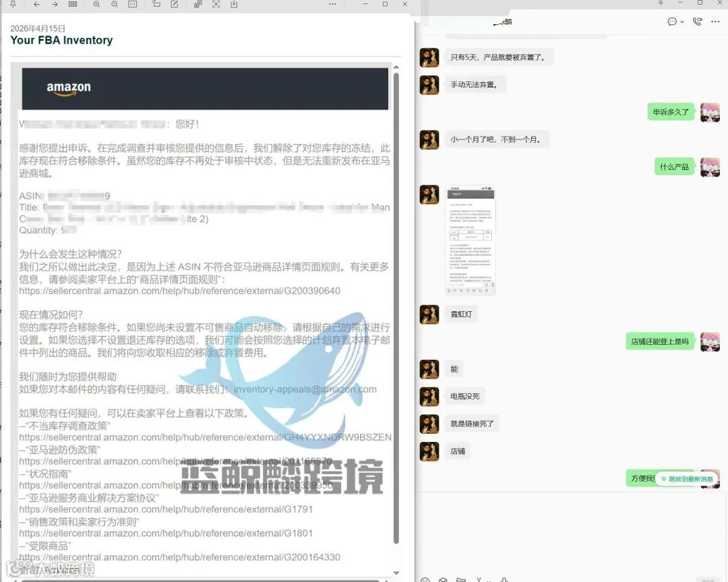This screenshot has width=728, height=582.
Task: Click the email's vertical scrollbar
Action: [396, 306]
